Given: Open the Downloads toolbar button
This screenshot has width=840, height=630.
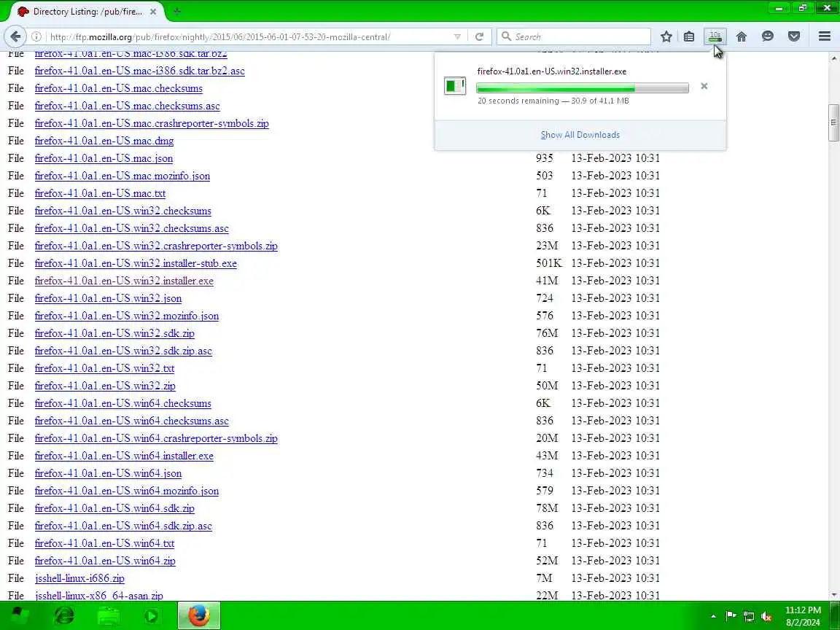Looking at the screenshot, I should click(715, 36).
